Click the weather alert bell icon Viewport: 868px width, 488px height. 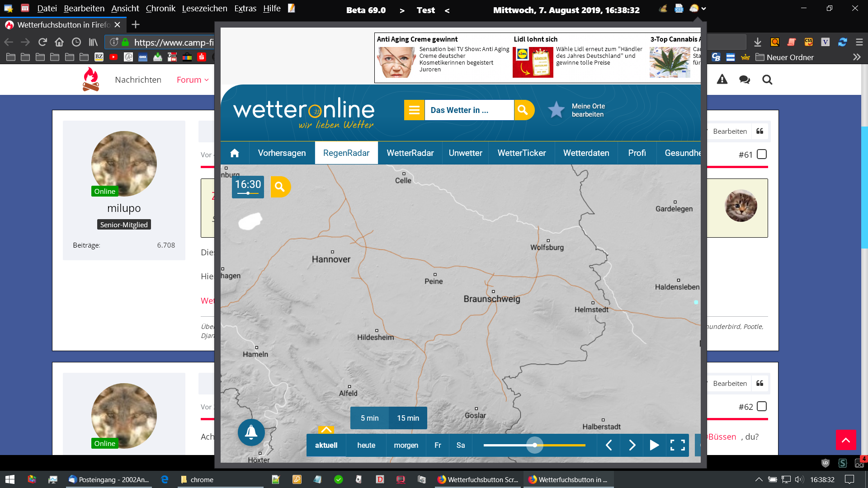[x=251, y=432]
